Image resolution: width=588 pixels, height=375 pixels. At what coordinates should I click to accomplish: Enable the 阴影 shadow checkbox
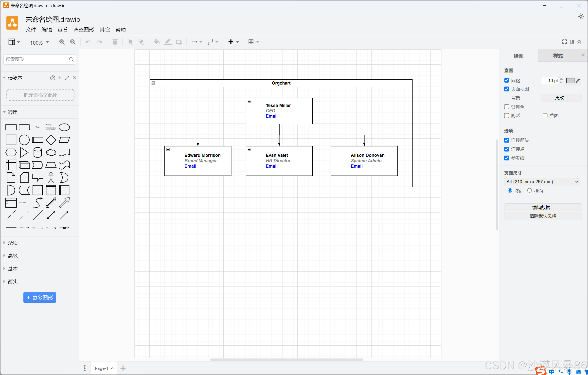pos(507,115)
